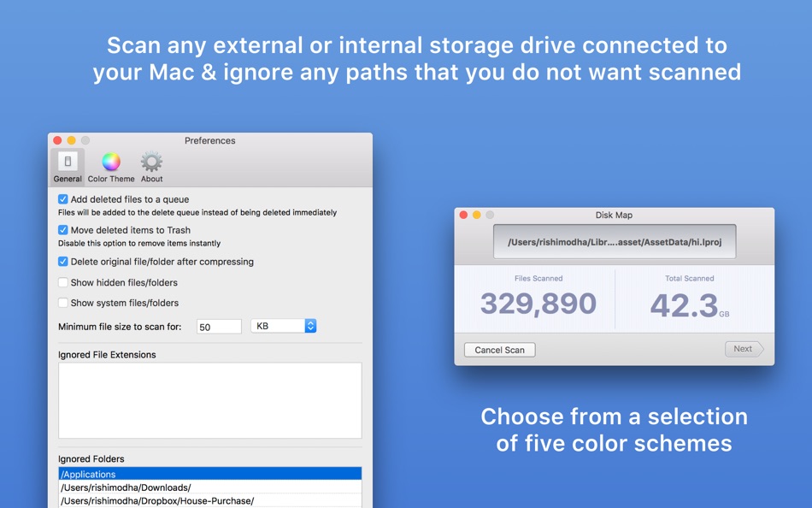The height and width of the screenshot is (508, 812).
Task: Click the Ignored Folders heading
Action: (x=91, y=458)
